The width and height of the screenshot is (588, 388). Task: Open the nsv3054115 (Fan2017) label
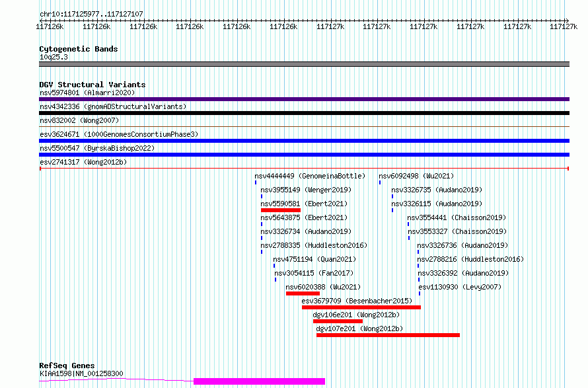[x=314, y=273]
